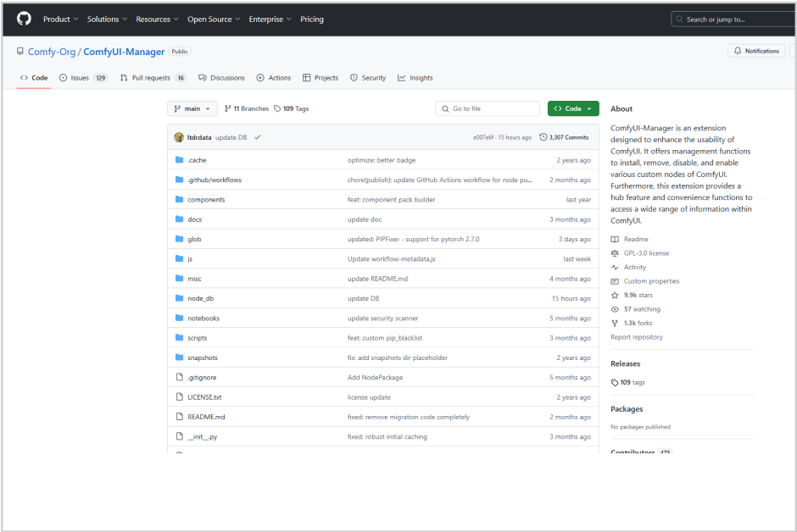Expand the Solutions menu
This screenshot has height=532, width=797.
pos(107,19)
